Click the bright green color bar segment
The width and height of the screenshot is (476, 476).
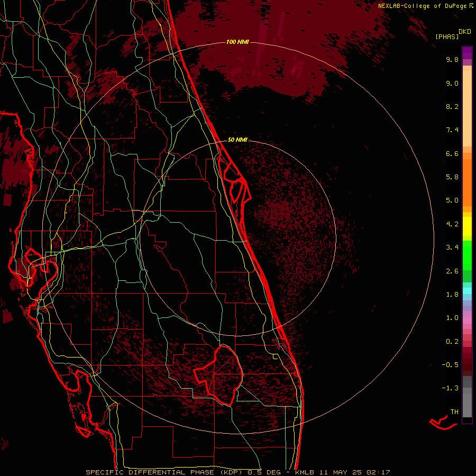coord(467,255)
